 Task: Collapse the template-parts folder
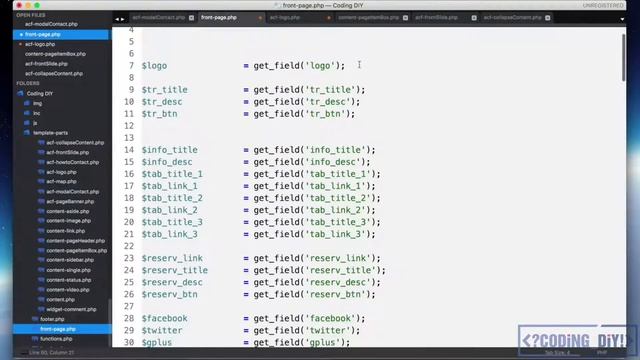(27, 133)
